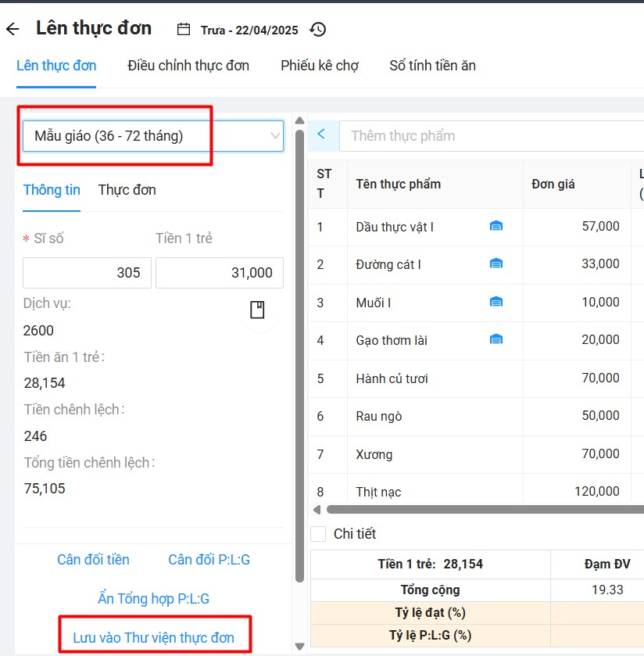Click the Cân đối tiền link
The image size is (644, 656).
tap(93, 560)
